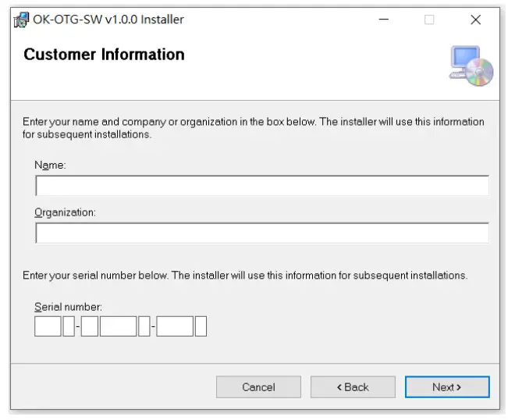The height and width of the screenshot is (420, 508).
Task: Focus the fourth serial number box
Action: (118, 326)
